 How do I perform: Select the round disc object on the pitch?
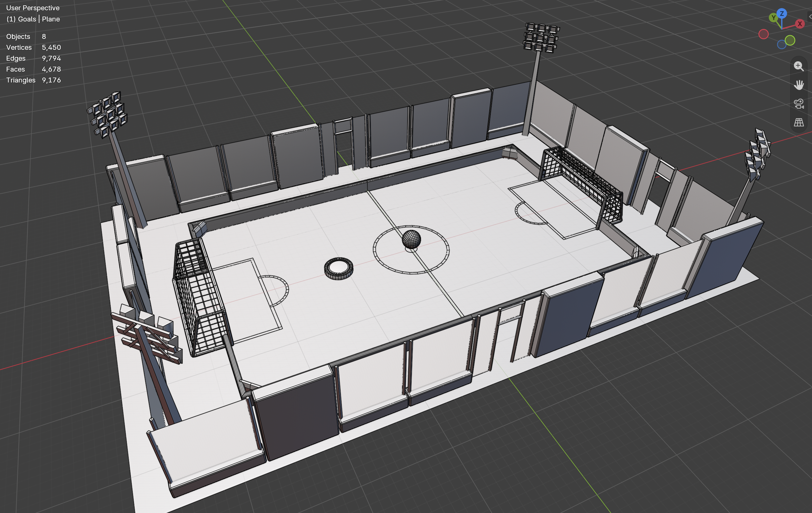(339, 268)
